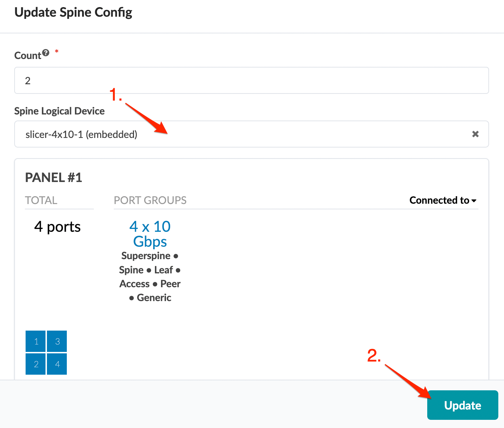Click the 4 ports total value
504x428 pixels.
(58, 227)
